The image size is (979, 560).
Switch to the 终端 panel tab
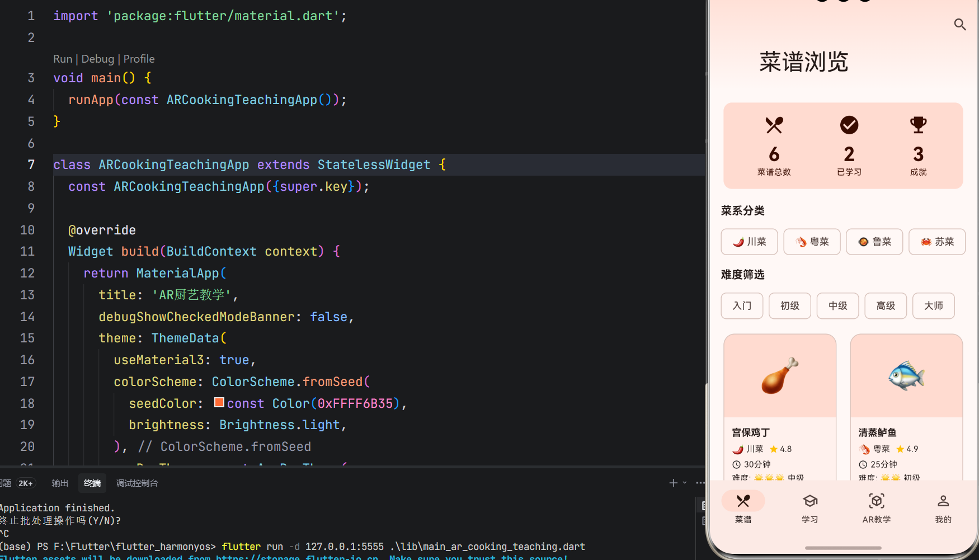92,483
